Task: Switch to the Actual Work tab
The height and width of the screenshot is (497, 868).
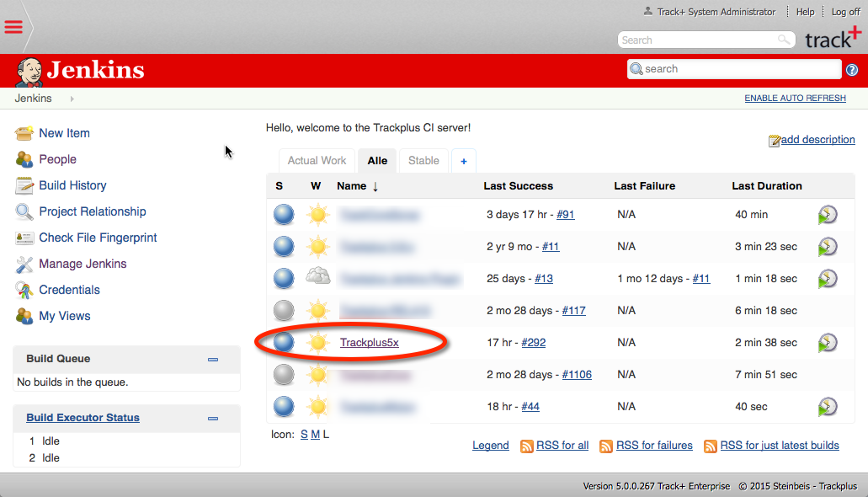Action: tap(317, 160)
